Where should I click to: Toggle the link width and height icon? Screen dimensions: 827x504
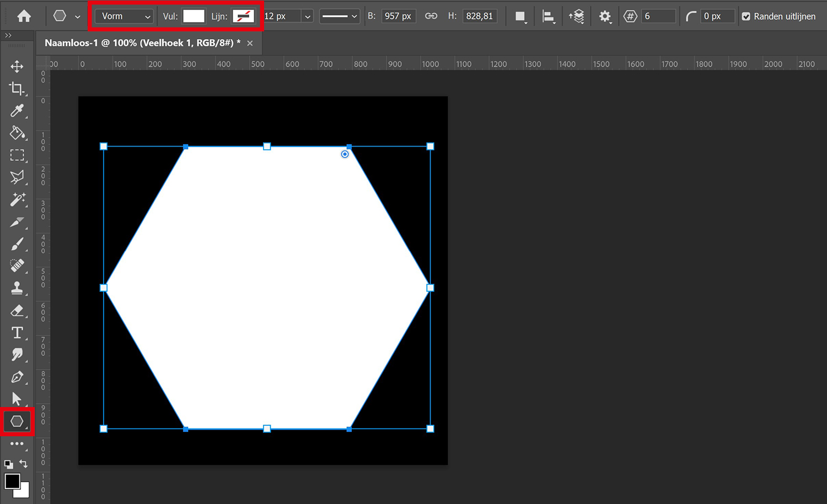point(431,16)
